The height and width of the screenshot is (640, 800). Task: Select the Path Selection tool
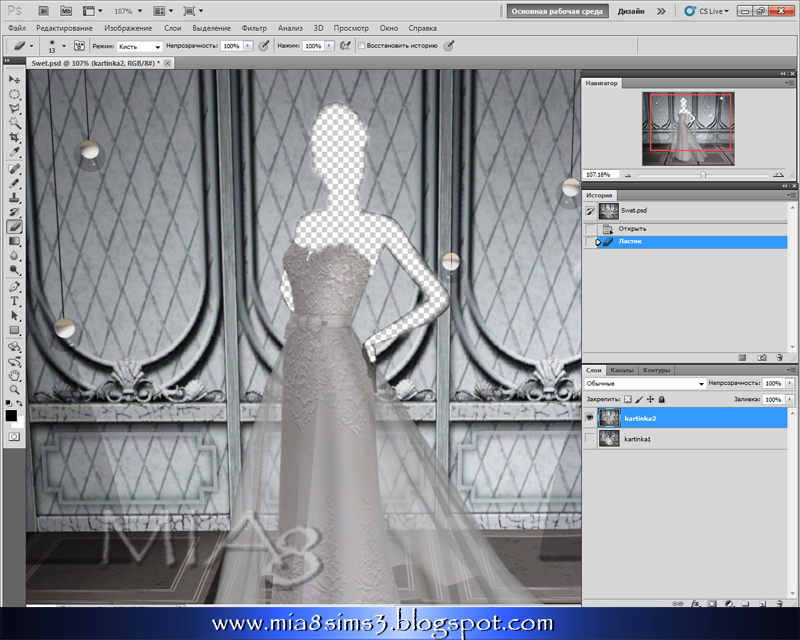point(14,315)
